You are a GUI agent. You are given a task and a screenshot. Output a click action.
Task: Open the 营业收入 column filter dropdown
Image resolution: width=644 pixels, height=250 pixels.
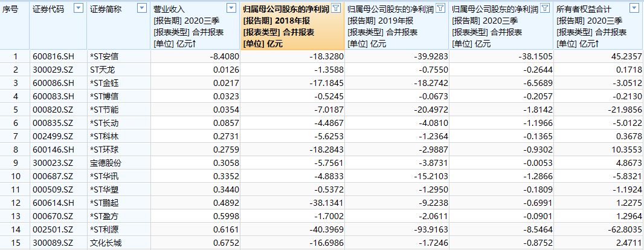coord(231,8)
